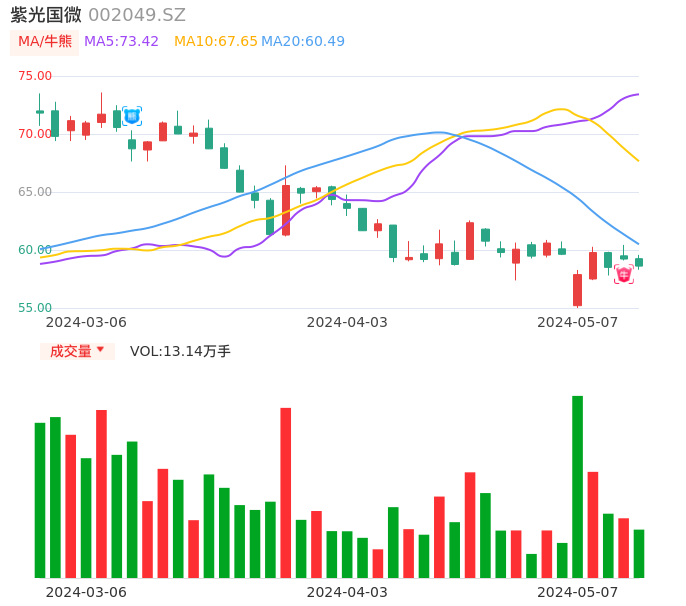Click the stock code 002049.SZ
The height and width of the screenshot is (606, 686).
coord(136,15)
